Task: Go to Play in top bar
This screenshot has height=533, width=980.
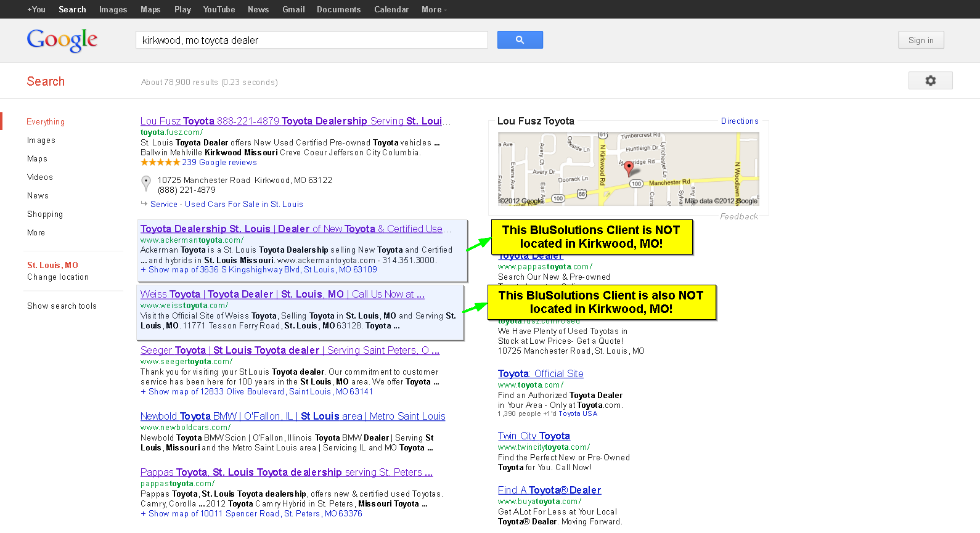Action: pyautogui.click(x=182, y=9)
